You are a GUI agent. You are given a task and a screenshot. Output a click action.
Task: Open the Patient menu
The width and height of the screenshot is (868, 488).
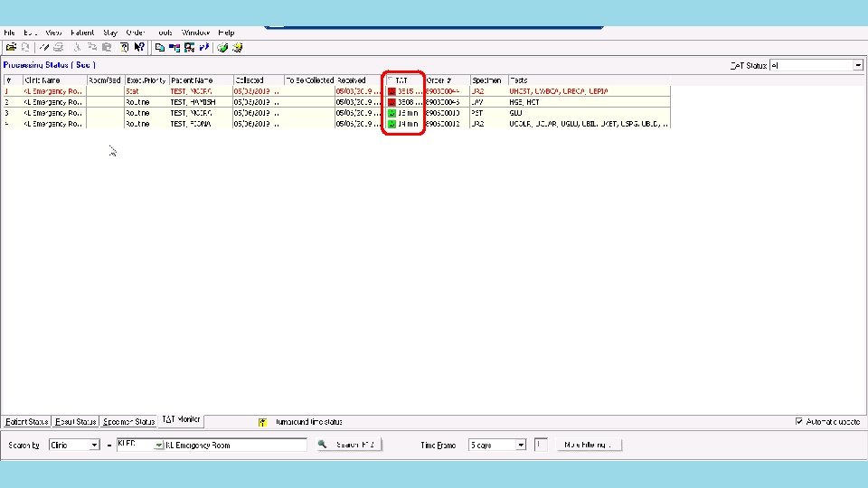(x=82, y=33)
